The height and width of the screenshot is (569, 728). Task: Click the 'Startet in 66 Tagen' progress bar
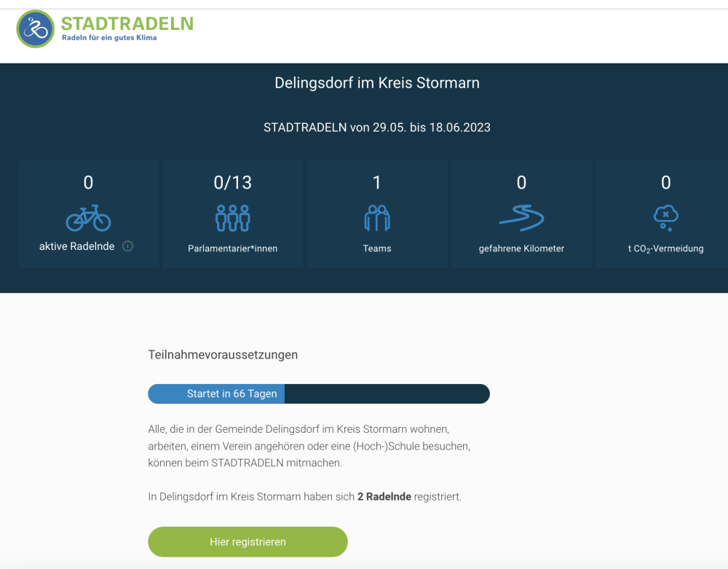coord(318,394)
